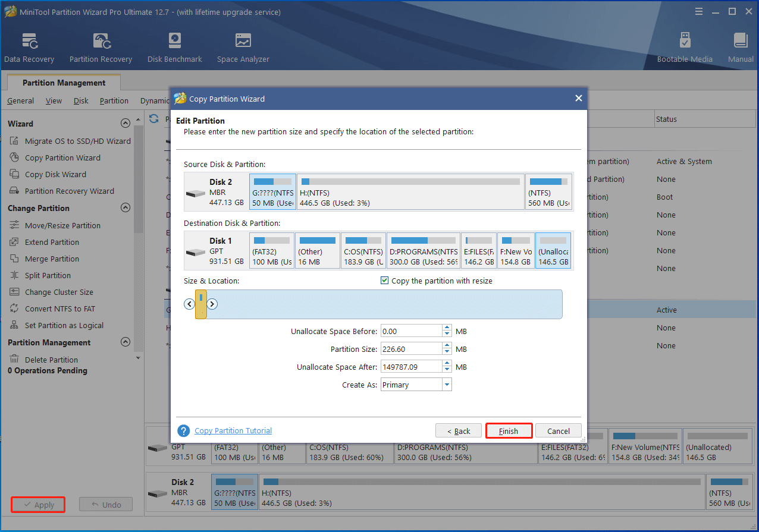The image size is (759, 532).
Task: Collapse the Wizard section
Action: coord(125,124)
